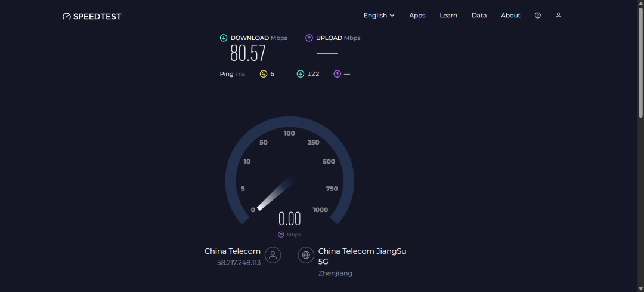Click the Zhenjiang server location

click(x=335, y=273)
